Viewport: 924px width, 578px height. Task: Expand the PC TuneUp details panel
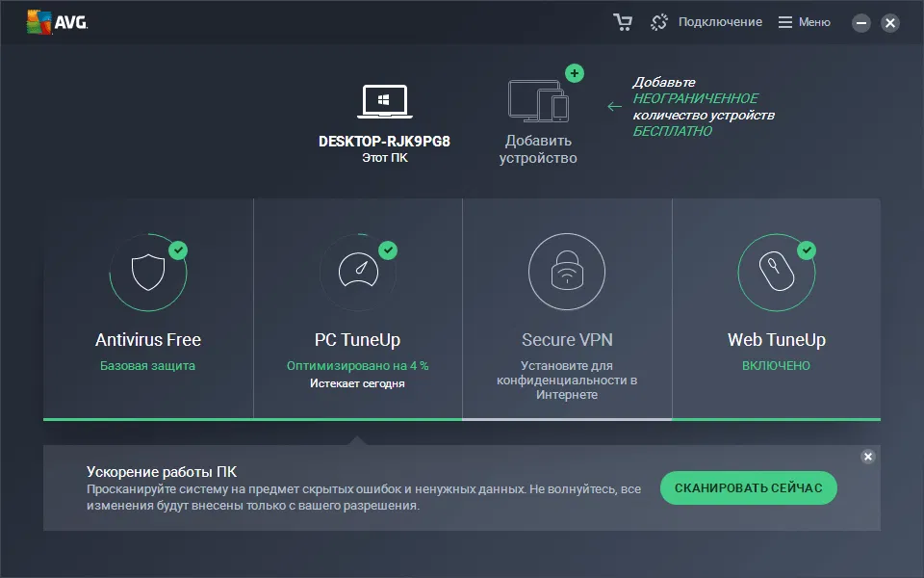point(357,308)
